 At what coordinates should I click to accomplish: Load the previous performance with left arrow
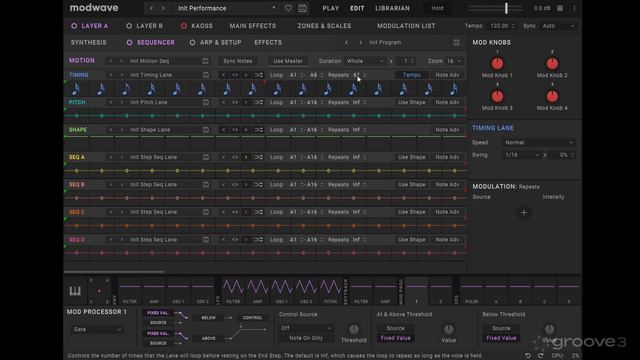point(151,8)
